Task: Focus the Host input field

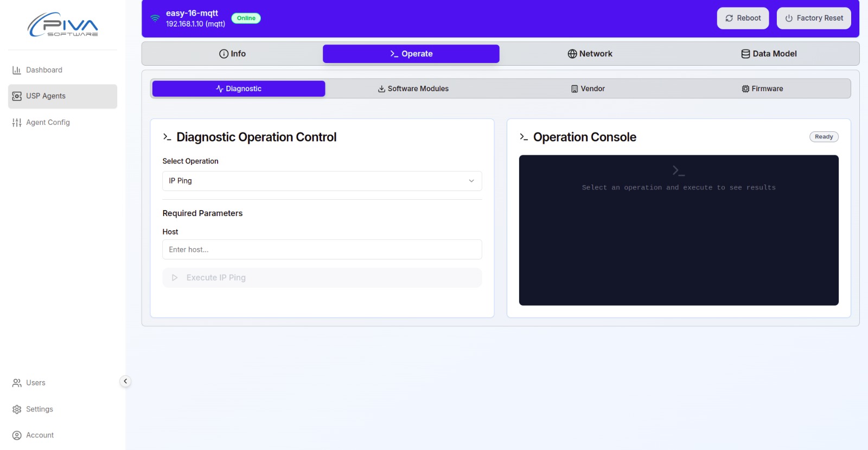Action: click(322, 250)
